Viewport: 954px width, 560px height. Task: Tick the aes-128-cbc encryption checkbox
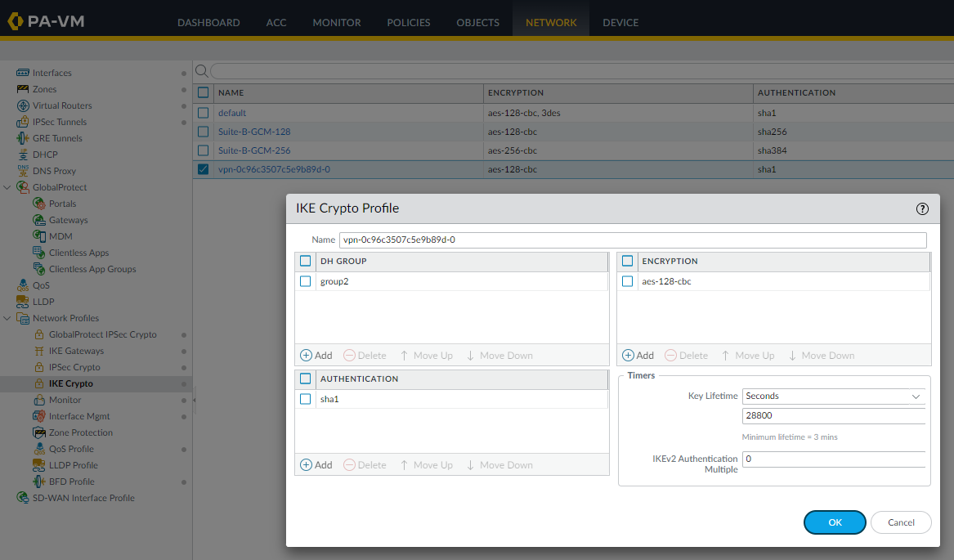pos(628,281)
